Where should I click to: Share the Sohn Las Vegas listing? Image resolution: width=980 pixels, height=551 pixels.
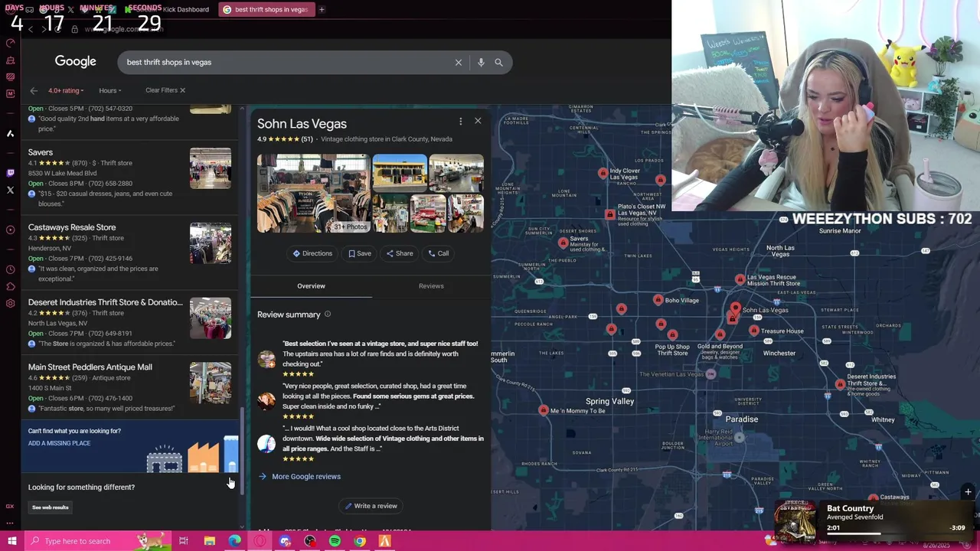pyautogui.click(x=400, y=253)
